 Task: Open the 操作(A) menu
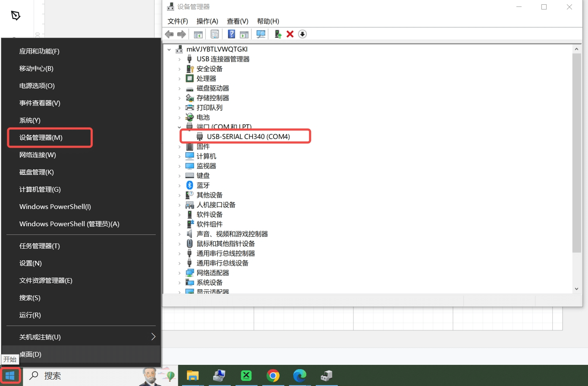tap(207, 21)
